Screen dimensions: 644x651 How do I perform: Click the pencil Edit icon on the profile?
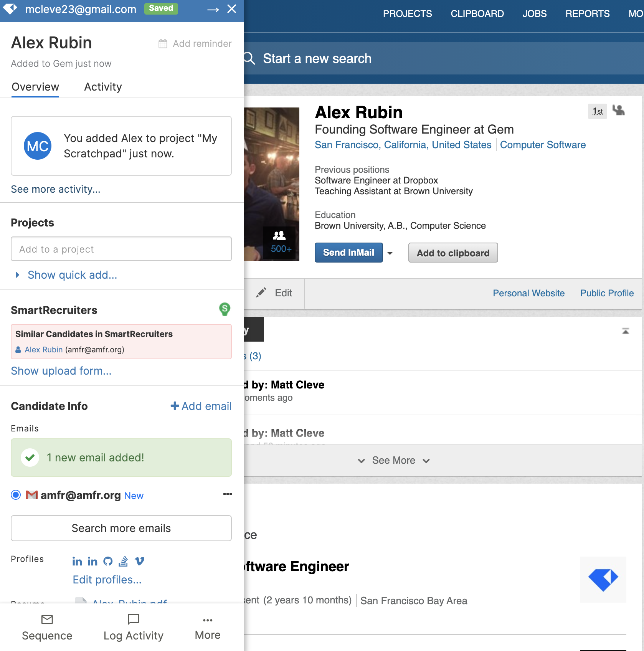tap(261, 293)
